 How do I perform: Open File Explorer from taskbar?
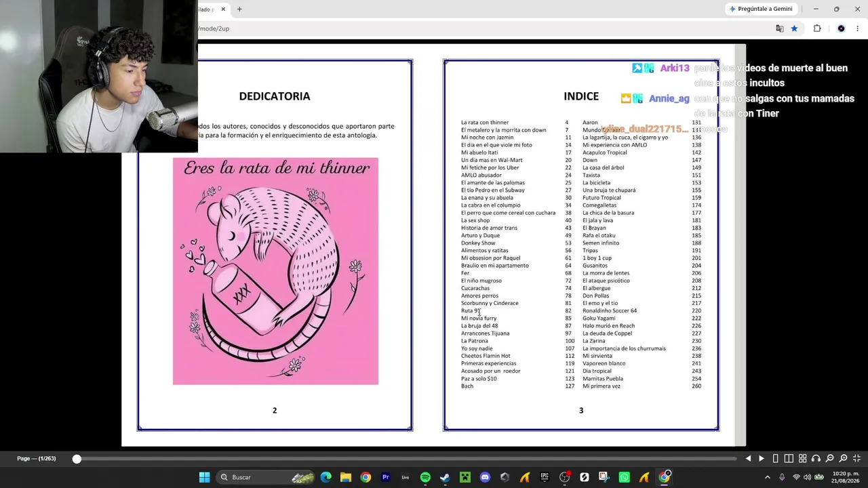(x=346, y=477)
